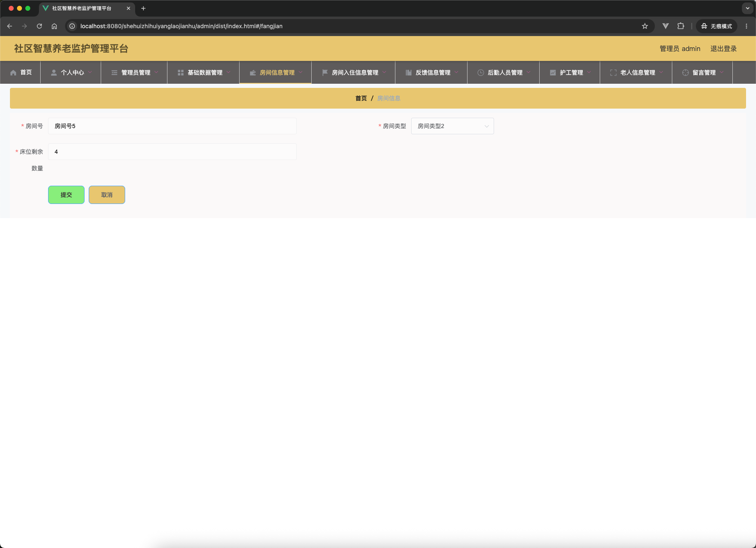Click the wallet icon beside 房间信息管理
The width and height of the screenshot is (756, 548).
253,73
